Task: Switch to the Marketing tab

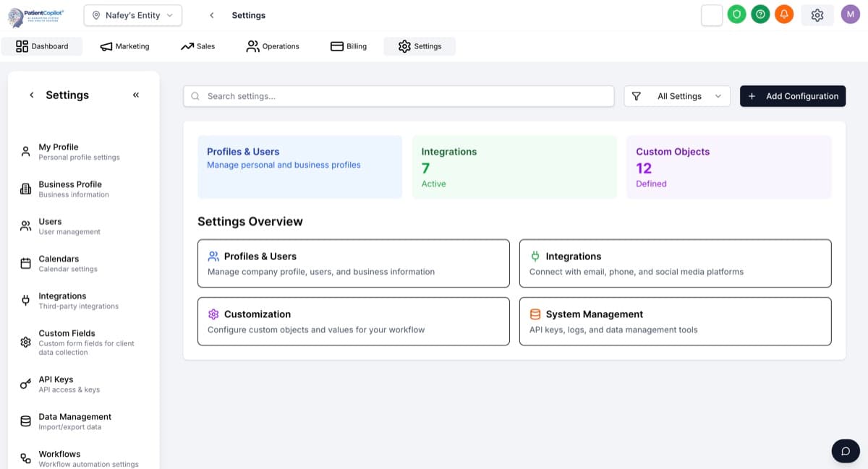Action: [x=124, y=46]
